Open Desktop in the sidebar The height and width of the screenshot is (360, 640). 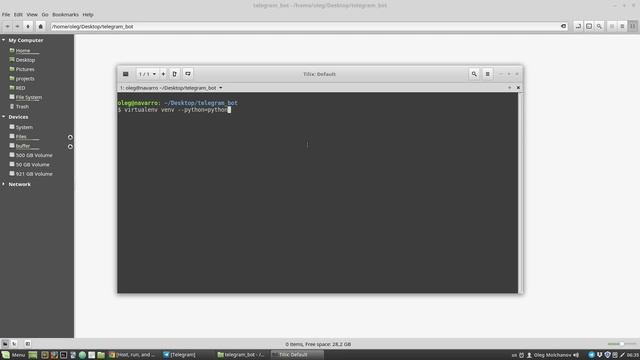[25, 60]
